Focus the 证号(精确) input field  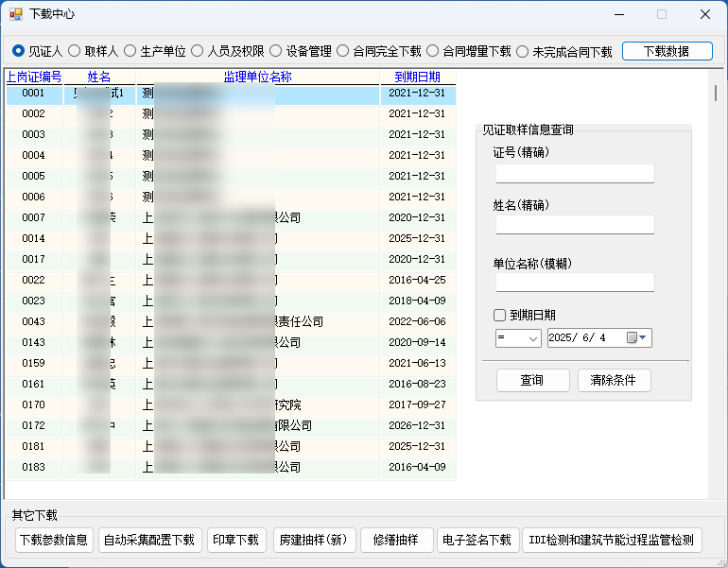(575, 174)
